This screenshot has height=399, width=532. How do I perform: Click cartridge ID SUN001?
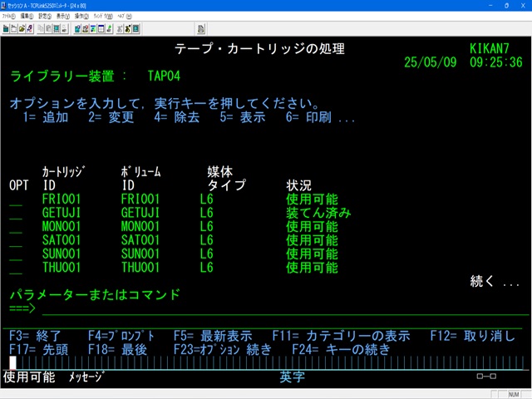click(62, 254)
